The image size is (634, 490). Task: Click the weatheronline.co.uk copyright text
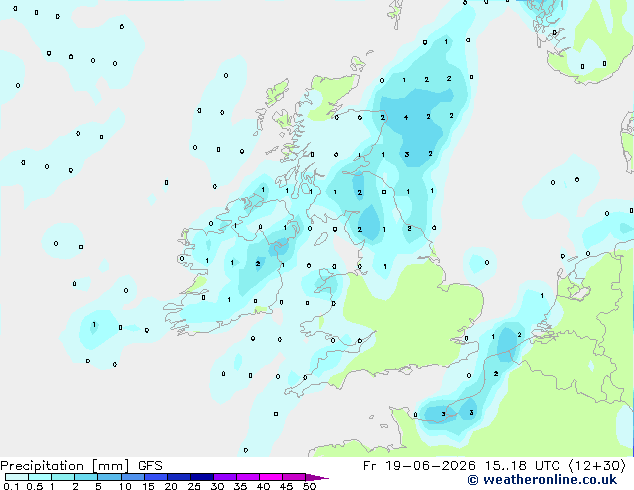click(x=542, y=480)
